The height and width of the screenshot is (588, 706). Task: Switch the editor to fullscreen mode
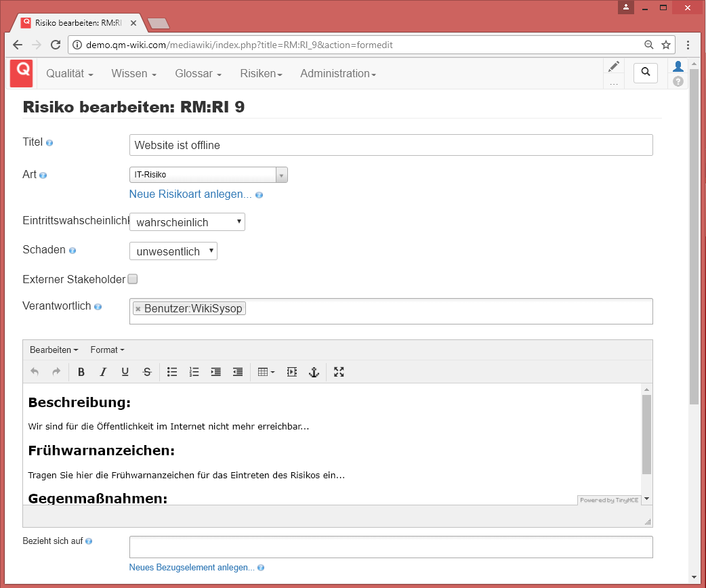pos(339,372)
